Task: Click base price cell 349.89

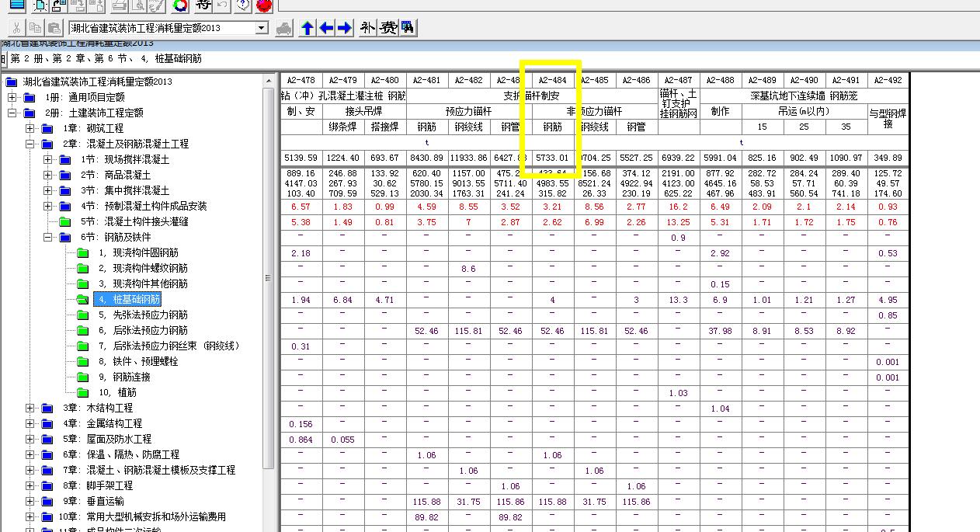Action: pyautogui.click(x=888, y=158)
